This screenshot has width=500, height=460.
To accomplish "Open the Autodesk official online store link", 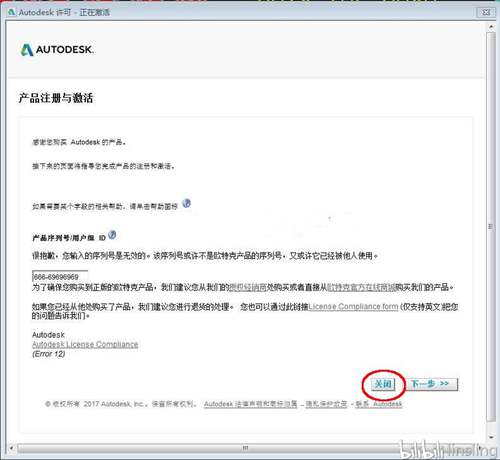I will coord(361,287).
